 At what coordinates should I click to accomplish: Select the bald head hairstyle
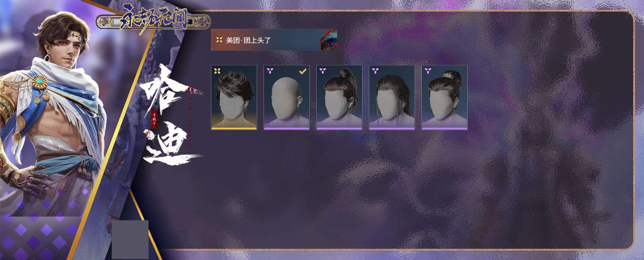[287, 97]
